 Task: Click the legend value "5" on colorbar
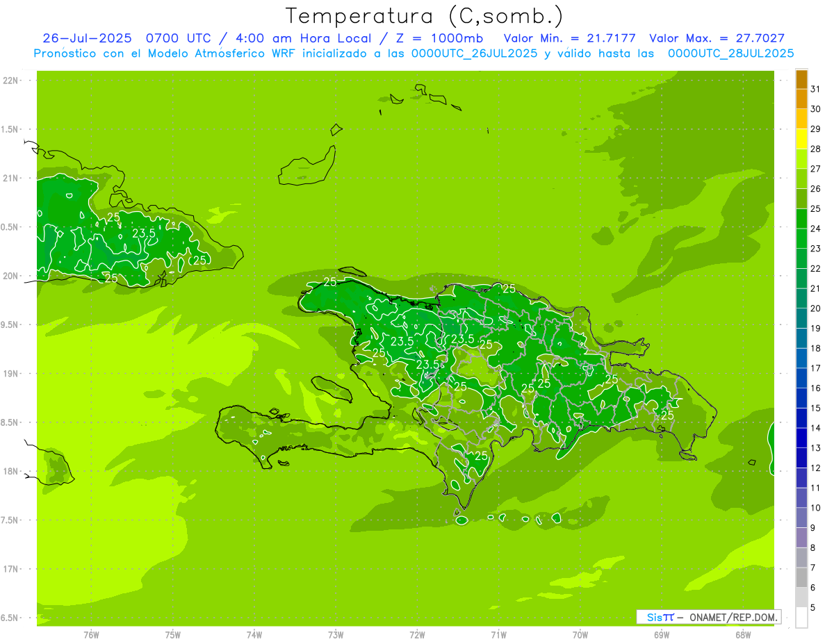coord(813,608)
